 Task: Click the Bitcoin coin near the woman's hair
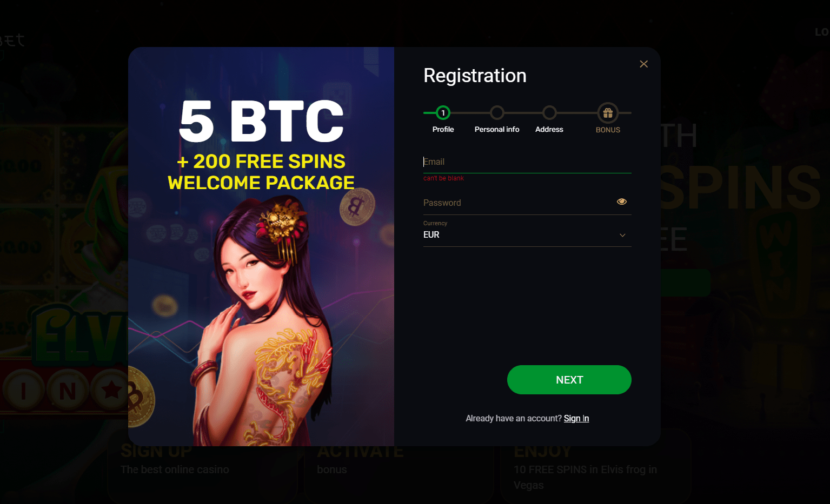357,206
